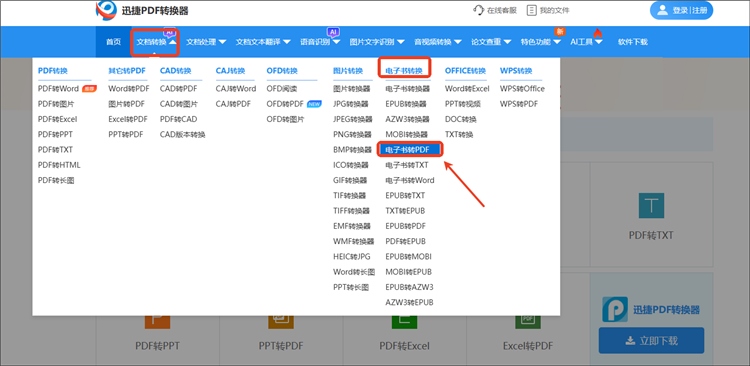Expand the 音视频转换 dropdown

coord(438,42)
